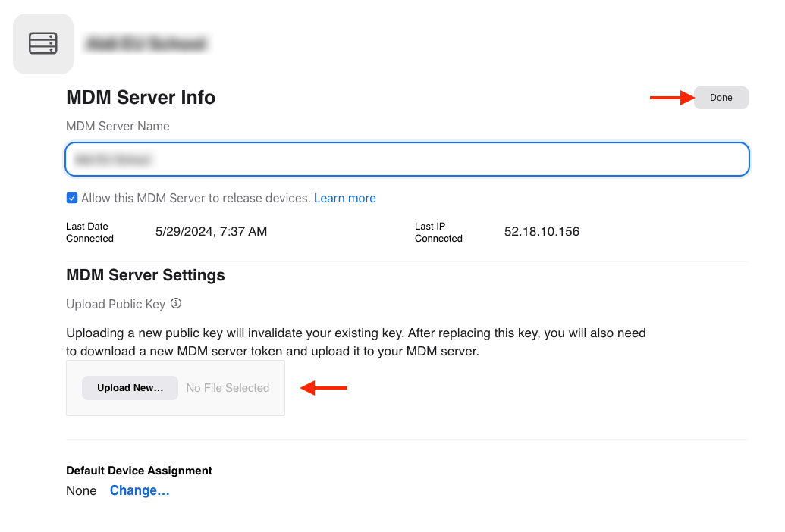Select the last connected date 5/29/2024, 7:37 AM

[211, 232]
